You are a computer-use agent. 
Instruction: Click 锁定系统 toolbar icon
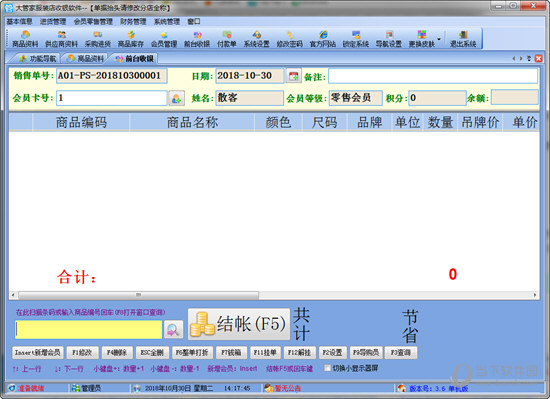(x=356, y=39)
